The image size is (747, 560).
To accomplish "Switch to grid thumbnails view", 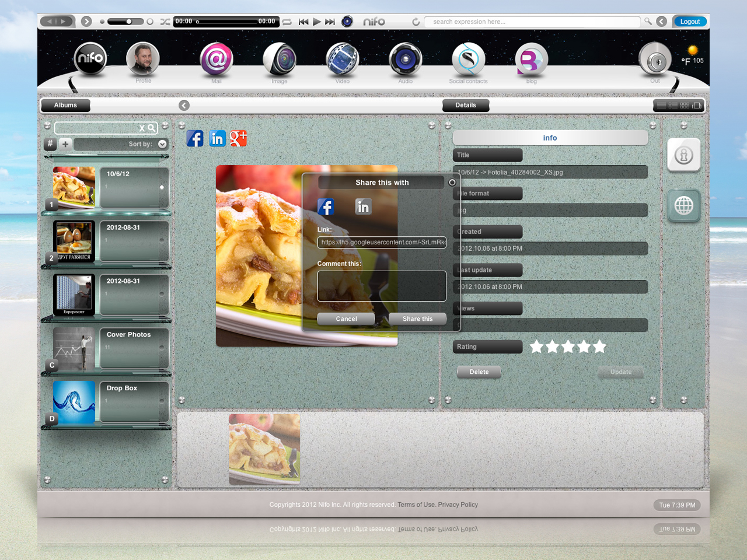I will (685, 106).
